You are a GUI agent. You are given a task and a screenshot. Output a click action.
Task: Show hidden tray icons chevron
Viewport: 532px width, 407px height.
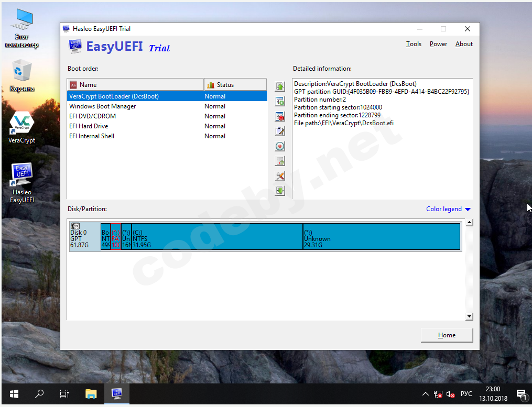pyautogui.click(x=425, y=394)
